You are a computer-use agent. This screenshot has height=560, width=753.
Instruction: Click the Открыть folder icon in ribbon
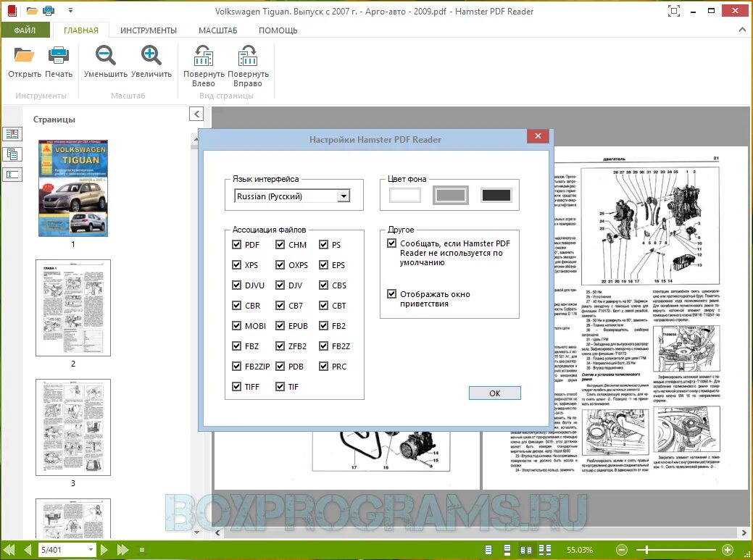tap(24, 56)
